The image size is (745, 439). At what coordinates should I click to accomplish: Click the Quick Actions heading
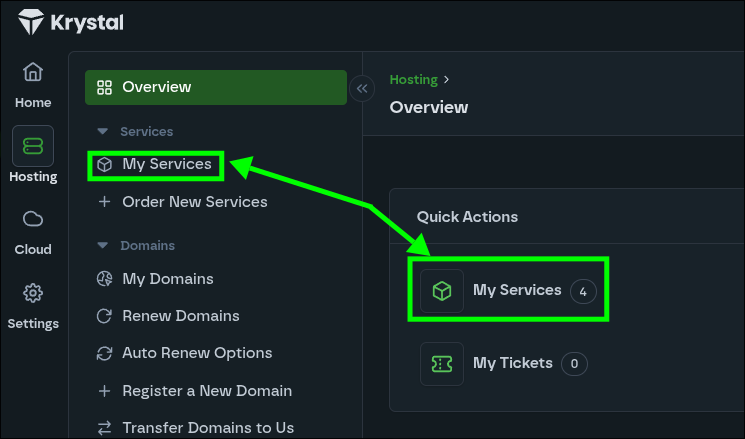(467, 217)
